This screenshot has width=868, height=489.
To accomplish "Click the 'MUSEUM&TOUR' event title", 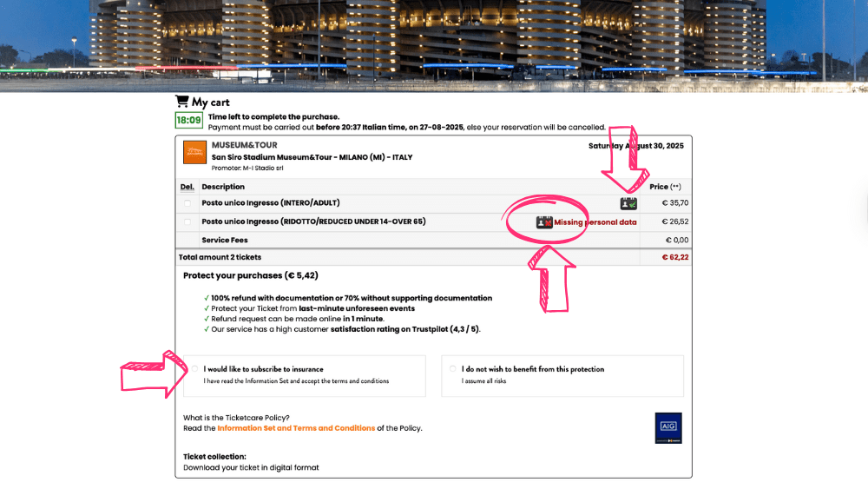I will tap(244, 145).
